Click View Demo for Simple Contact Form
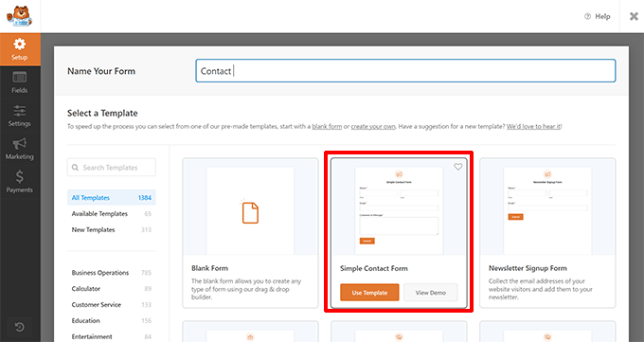The image size is (644, 342). tap(430, 292)
